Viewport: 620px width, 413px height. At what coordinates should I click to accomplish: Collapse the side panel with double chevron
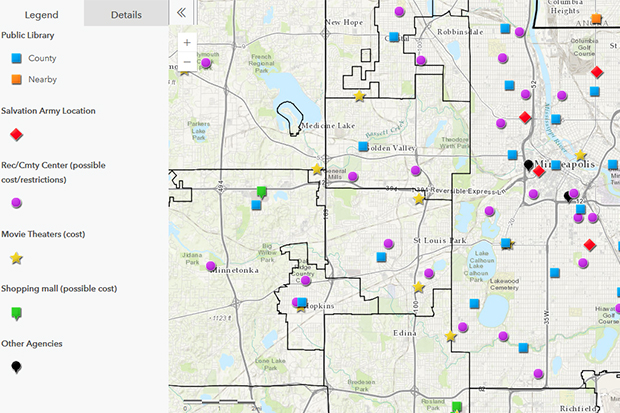181,13
